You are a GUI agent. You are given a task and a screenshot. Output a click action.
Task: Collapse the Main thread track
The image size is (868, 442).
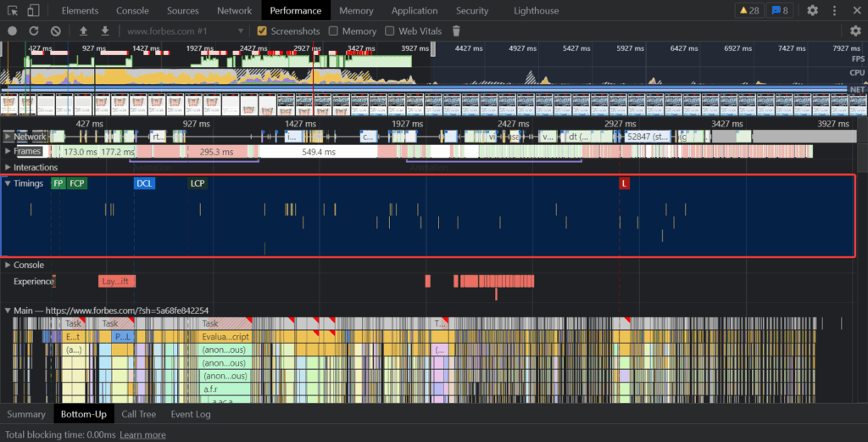[x=8, y=311]
